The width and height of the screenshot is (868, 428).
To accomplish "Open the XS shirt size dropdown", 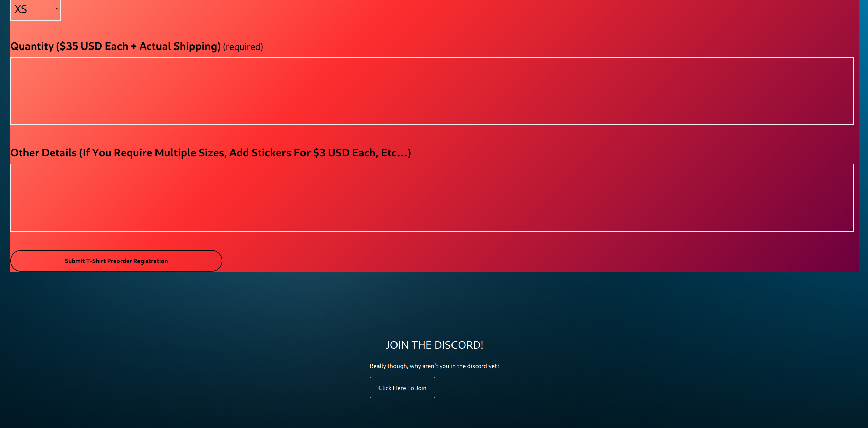I will 35,9.
